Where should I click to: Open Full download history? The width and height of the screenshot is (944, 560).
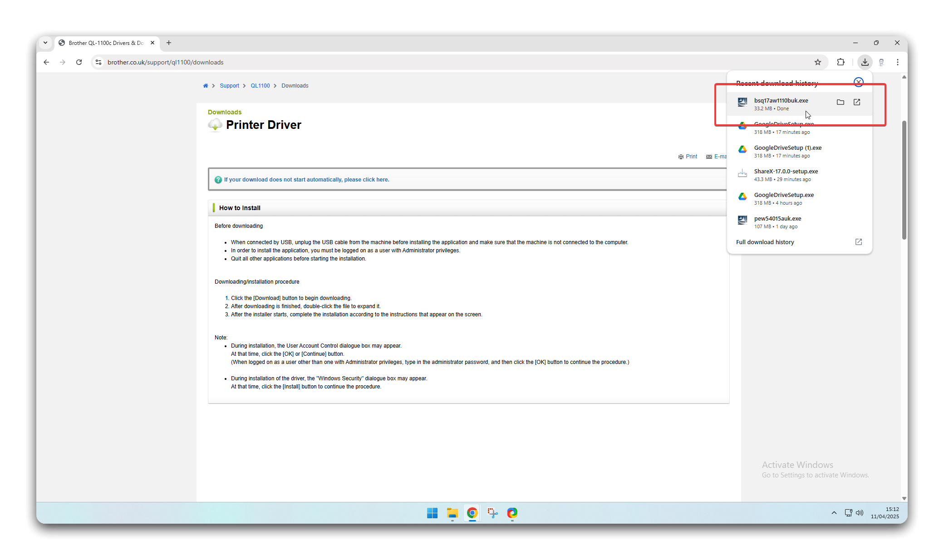point(765,242)
